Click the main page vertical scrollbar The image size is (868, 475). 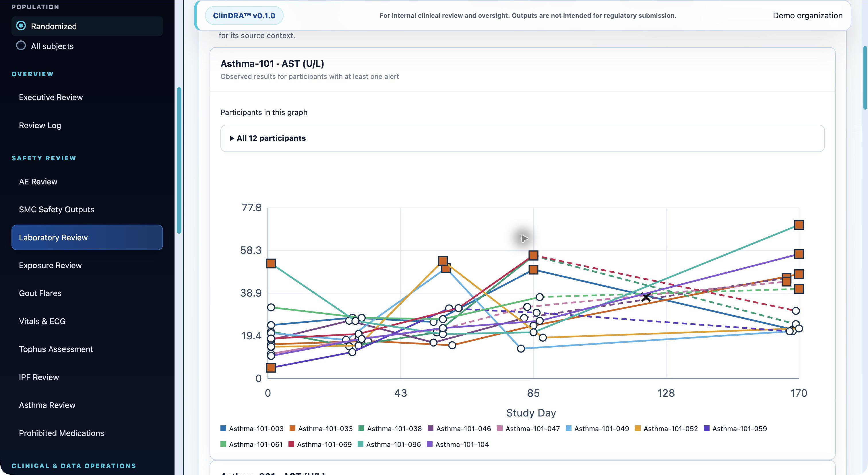click(865, 77)
